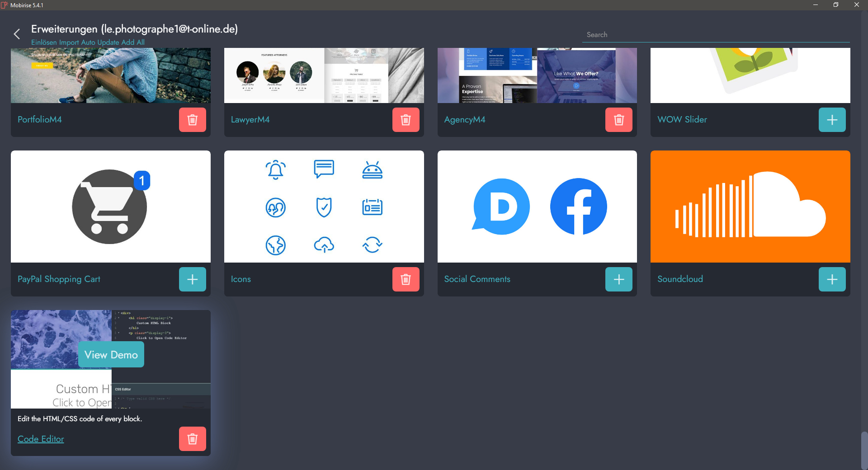Open the WOW Slider thumbnail
This screenshot has height=470, width=868.
(x=750, y=75)
